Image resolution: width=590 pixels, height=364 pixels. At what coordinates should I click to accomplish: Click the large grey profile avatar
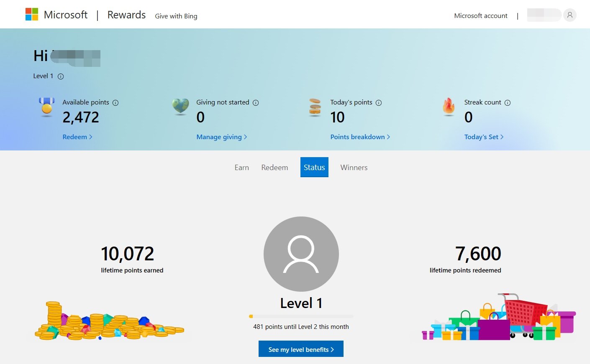pos(301,254)
